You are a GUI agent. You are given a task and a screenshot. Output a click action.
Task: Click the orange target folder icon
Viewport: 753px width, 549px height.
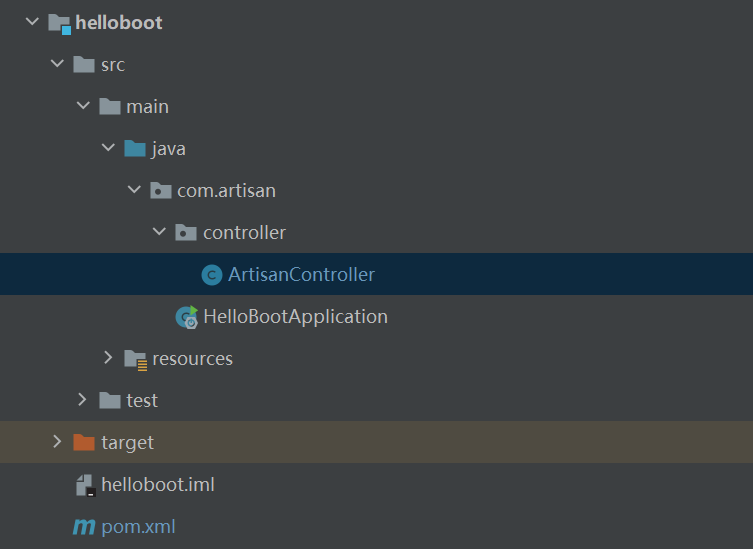(84, 442)
